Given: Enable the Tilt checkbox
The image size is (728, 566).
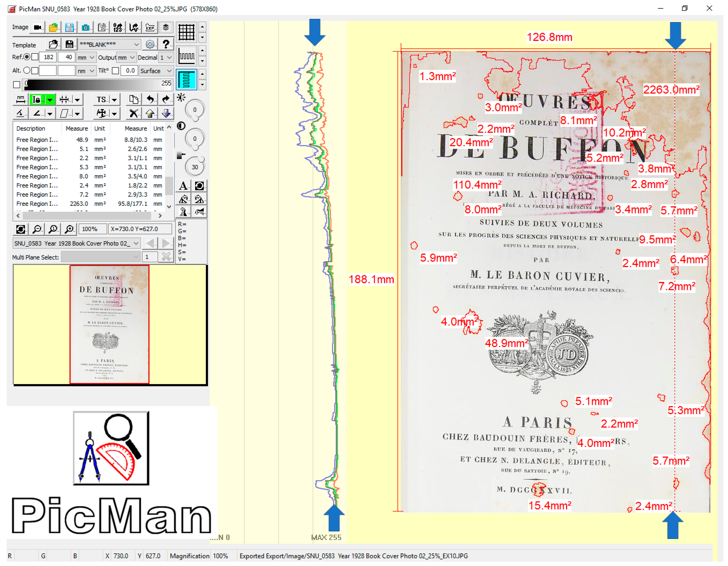Looking at the screenshot, I should 115,71.
